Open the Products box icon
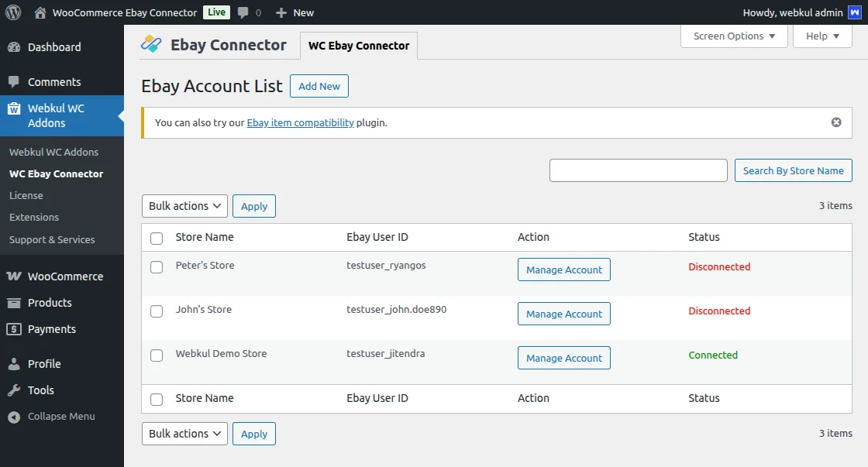The height and width of the screenshot is (467, 868). pyautogui.click(x=14, y=303)
